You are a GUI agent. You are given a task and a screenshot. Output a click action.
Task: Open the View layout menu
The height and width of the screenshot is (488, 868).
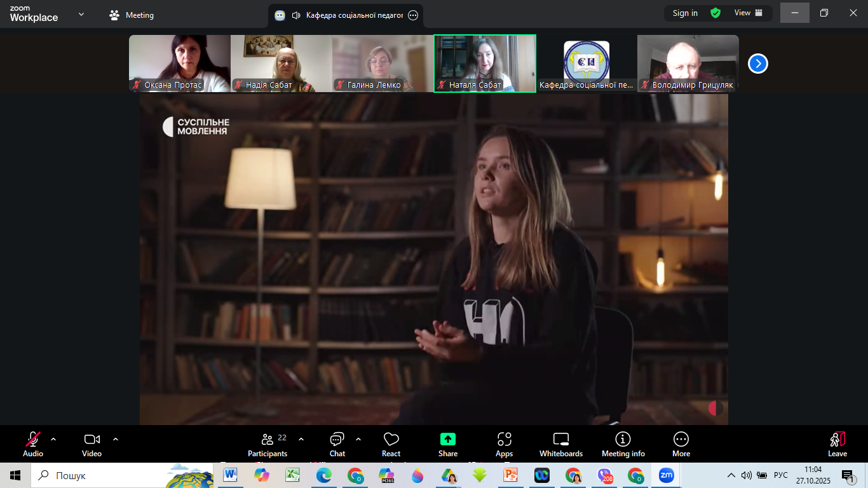[749, 13]
